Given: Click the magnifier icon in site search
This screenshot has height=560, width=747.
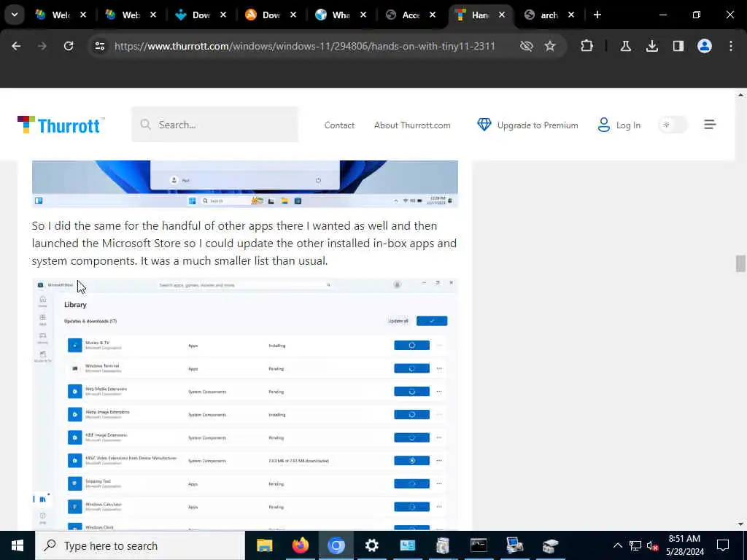Looking at the screenshot, I should (x=145, y=125).
